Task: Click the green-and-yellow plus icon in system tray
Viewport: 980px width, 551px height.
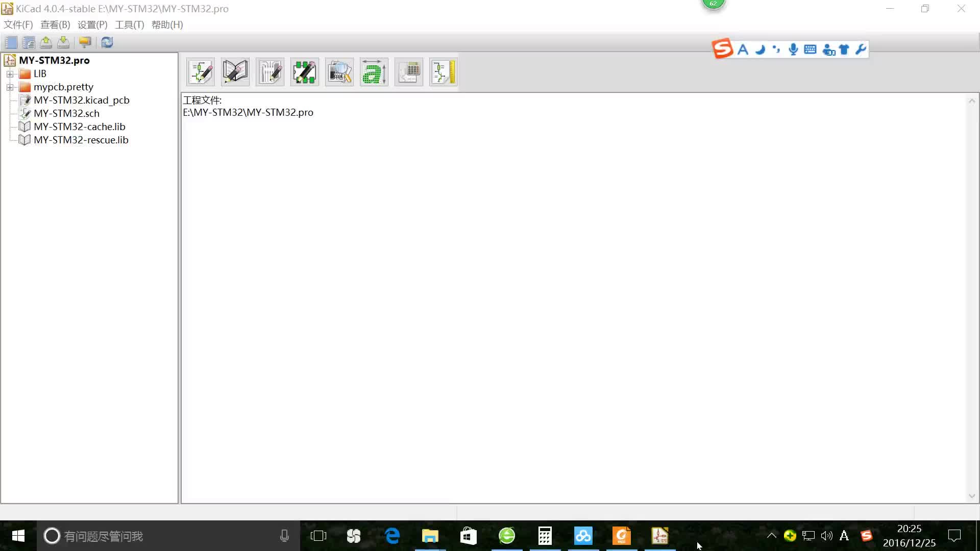Action: [x=790, y=536]
